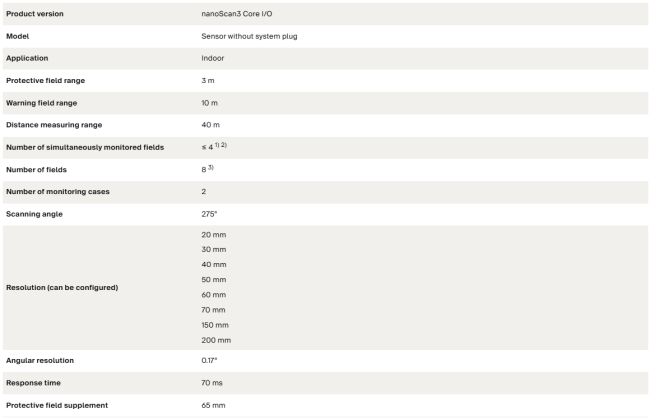
Task: Select the '275°' scanning angle value
Action: [209, 214]
